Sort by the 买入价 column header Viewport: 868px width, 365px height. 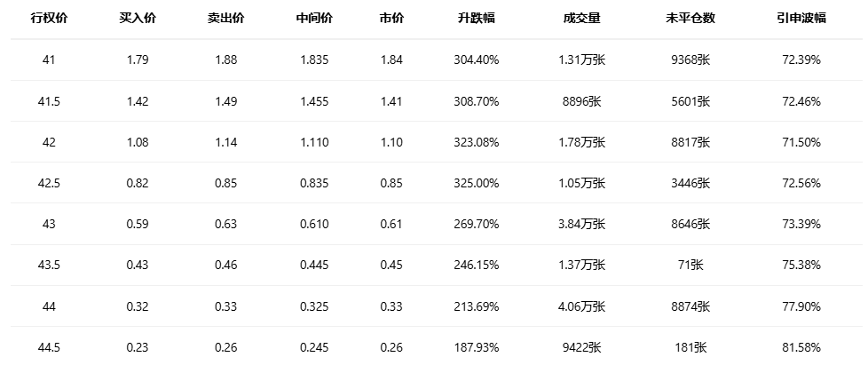(x=137, y=18)
